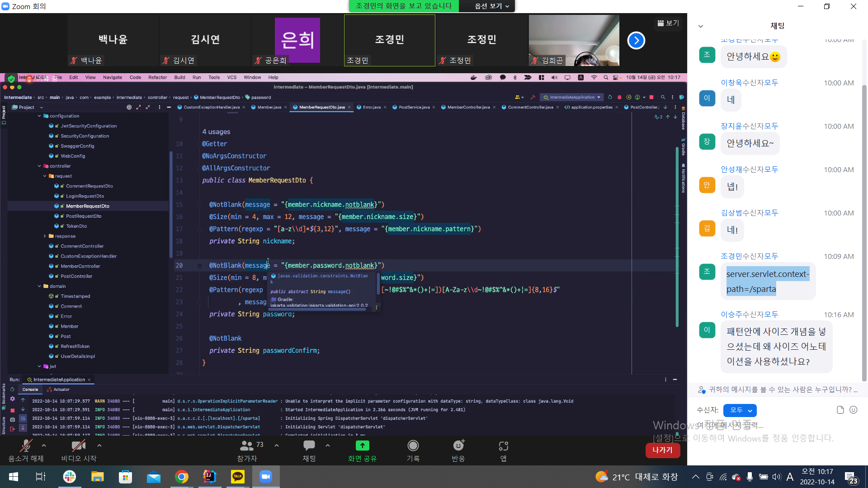Open the Zoom apps (앱) icon
Viewport: 868px width, 488px height.
pos(503,446)
